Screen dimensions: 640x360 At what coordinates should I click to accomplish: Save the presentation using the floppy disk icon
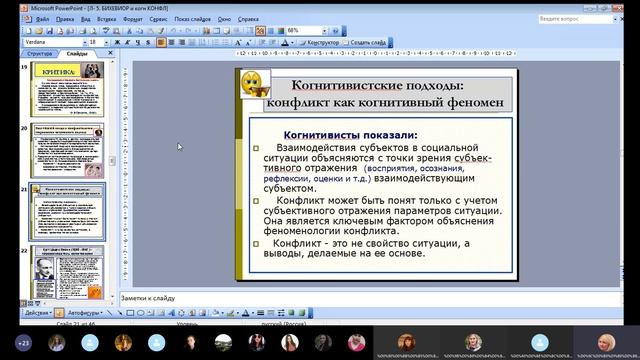coord(49,31)
